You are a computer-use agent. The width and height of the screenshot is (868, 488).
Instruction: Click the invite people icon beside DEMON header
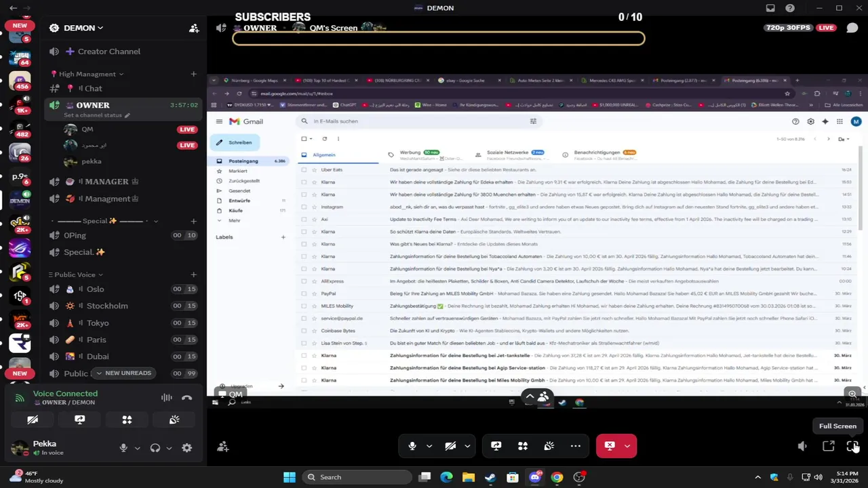coord(194,28)
